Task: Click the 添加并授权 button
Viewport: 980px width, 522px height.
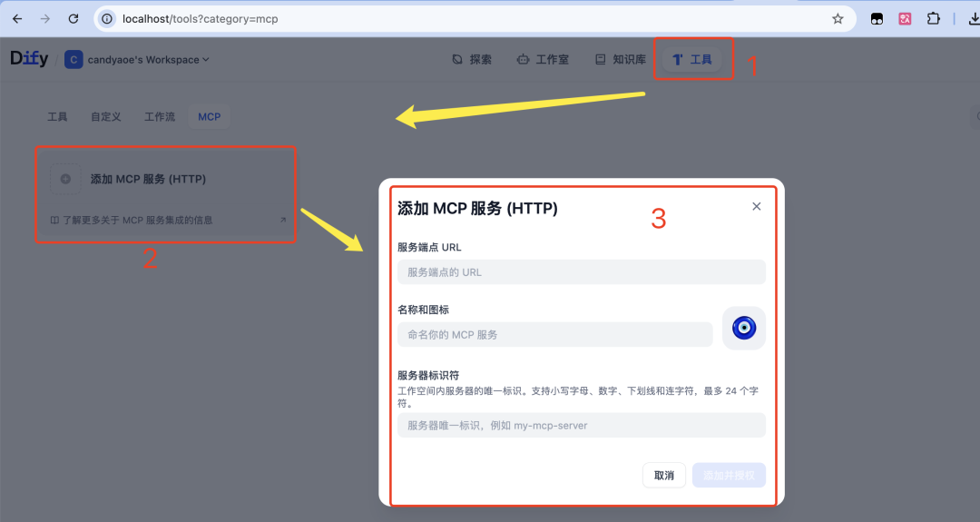Action: point(729,475)
